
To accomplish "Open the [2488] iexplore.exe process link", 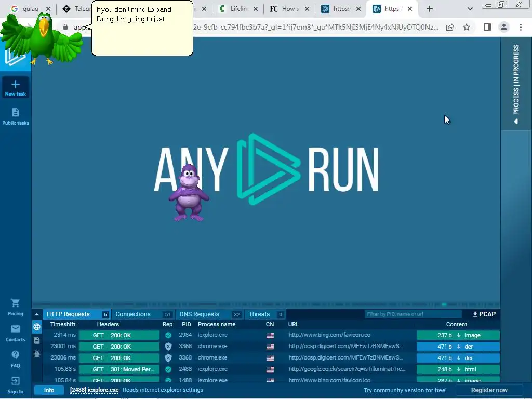I will pos(95,390).
